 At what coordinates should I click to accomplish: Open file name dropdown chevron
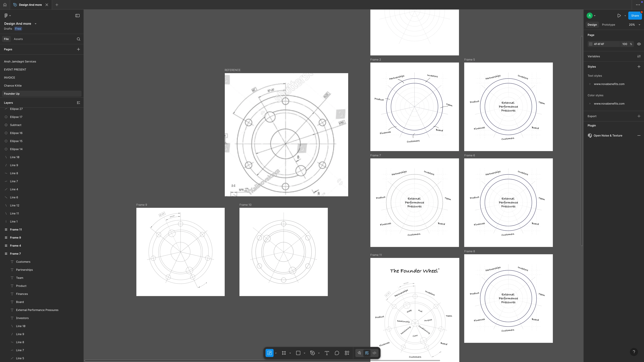(35, 24)
